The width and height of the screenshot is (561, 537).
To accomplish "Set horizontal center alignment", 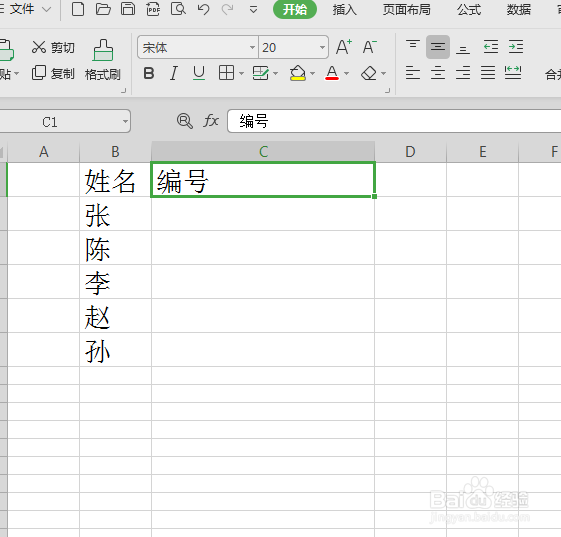I will [x=438, y=73].
